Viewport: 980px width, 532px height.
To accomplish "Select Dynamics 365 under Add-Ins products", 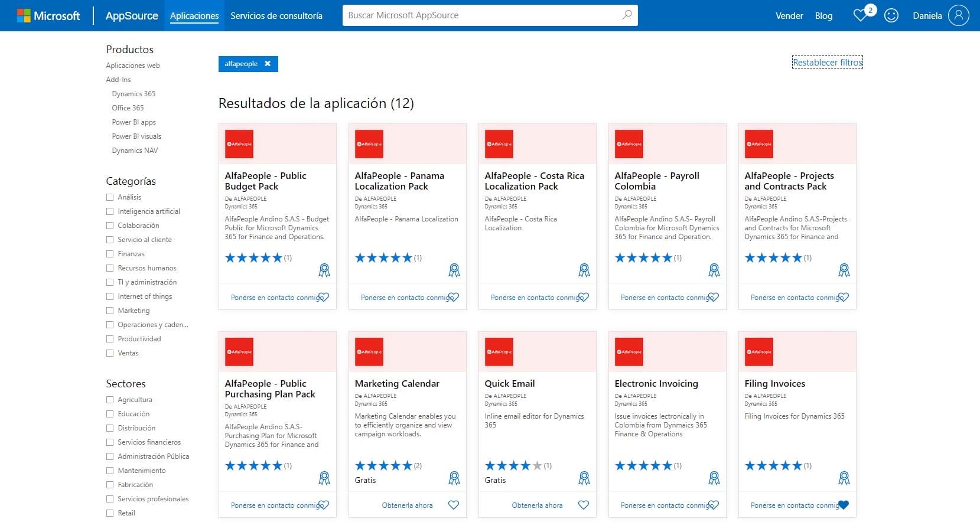I will (134, 93).
